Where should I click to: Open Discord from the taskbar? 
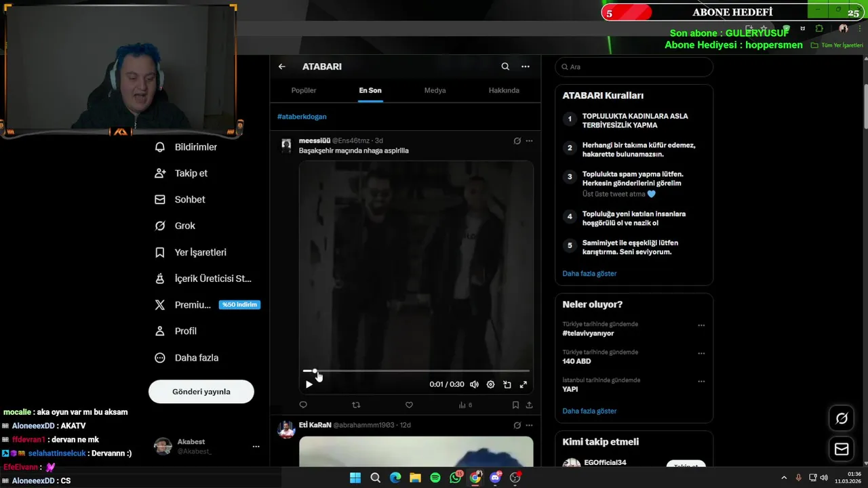pos(495,478)
